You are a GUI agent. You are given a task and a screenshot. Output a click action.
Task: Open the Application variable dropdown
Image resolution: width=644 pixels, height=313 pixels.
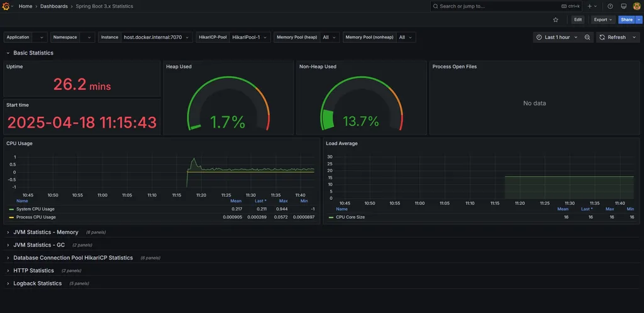tap(40, 37)
